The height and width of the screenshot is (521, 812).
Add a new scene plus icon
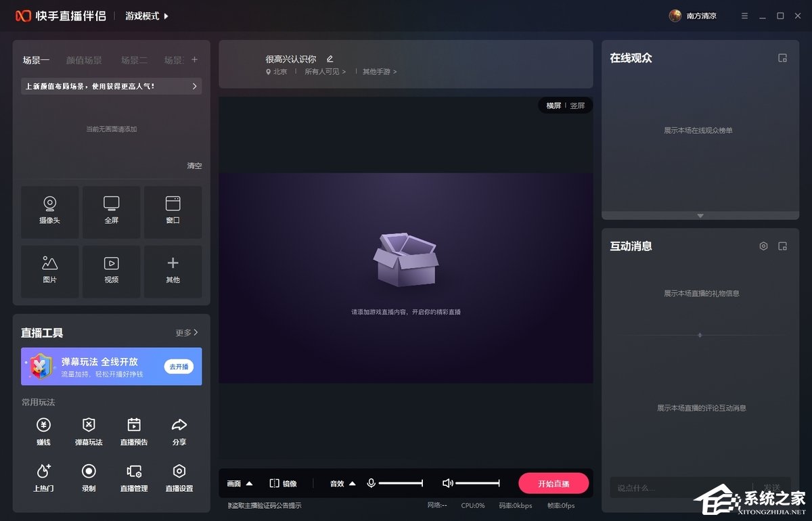[x=194, y=60]
